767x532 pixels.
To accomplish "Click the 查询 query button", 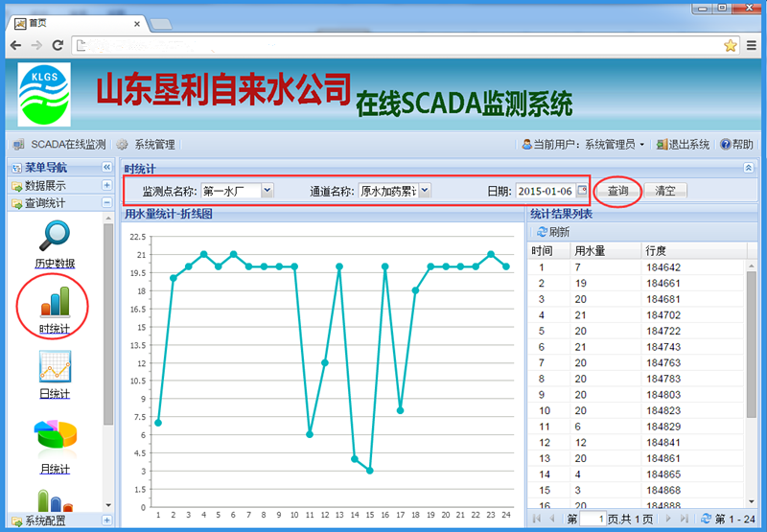I will coord(617,191).
